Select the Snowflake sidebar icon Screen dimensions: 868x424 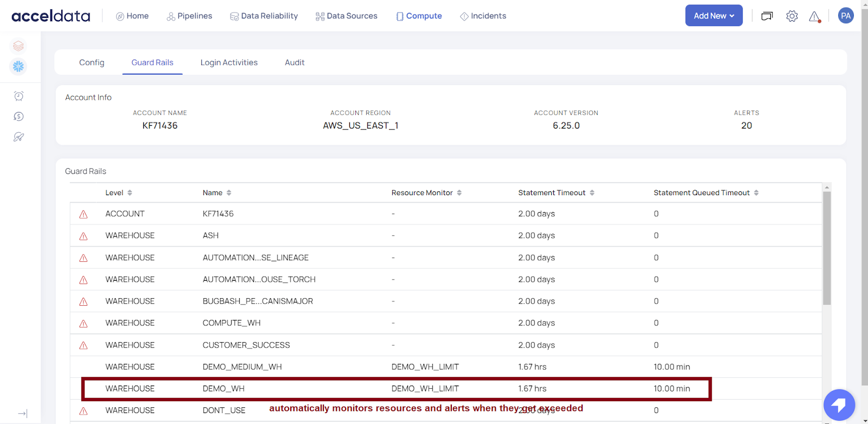point(18,66)
